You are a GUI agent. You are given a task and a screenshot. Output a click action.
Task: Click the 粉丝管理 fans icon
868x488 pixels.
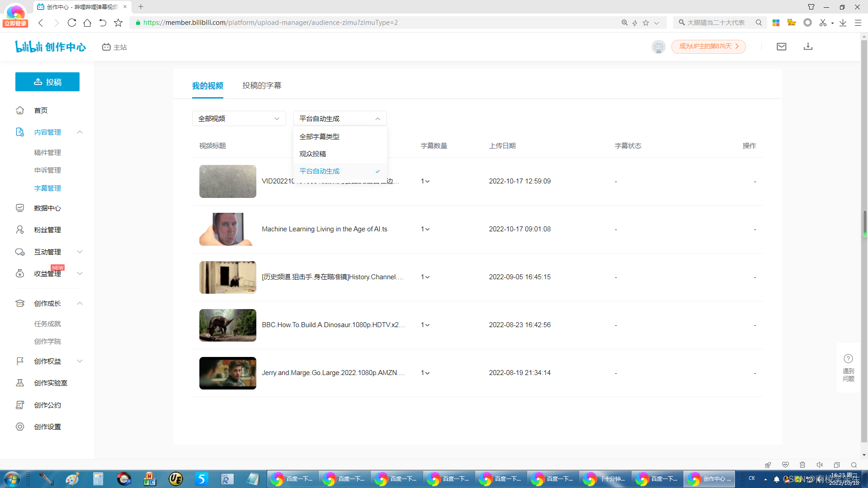point(20,230)
